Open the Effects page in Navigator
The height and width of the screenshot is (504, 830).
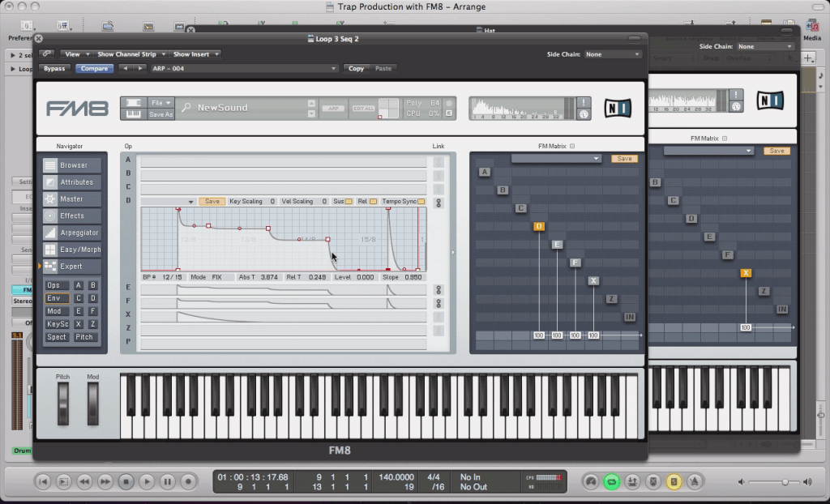click(x=72, y=216)
